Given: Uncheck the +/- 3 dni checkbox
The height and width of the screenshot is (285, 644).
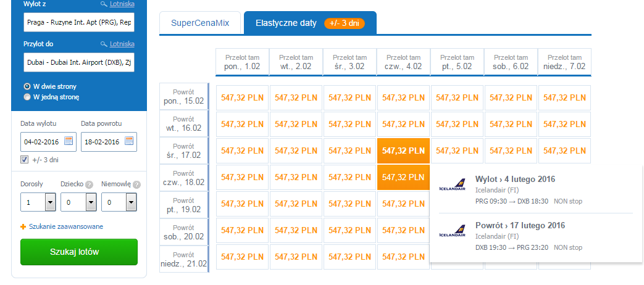Looking at the screenshot, I should click(24, 160).
